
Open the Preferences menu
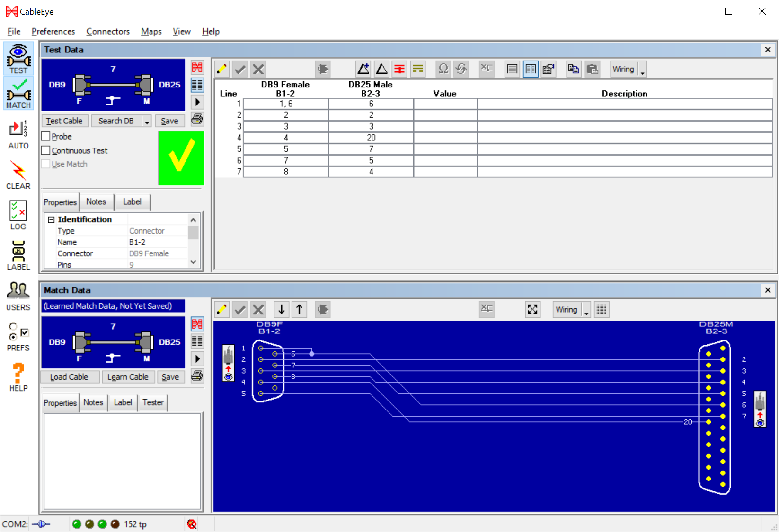click(53, 32)
